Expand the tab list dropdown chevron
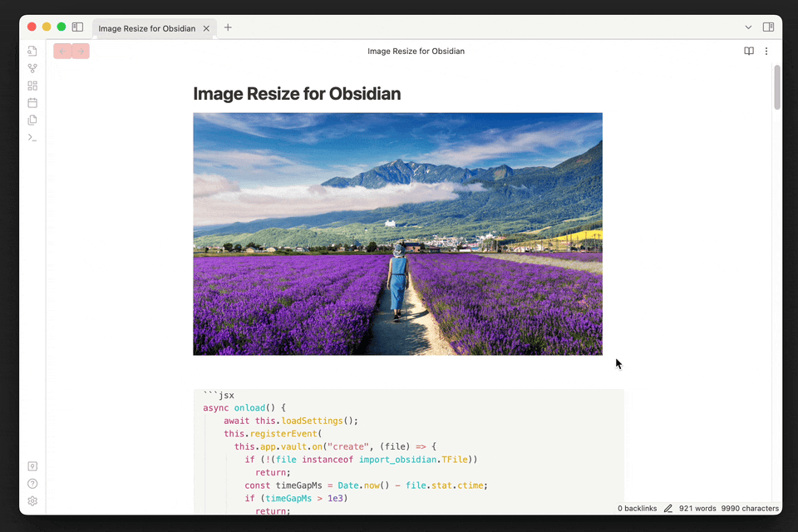798x532 pixels. tap(748, 27)
